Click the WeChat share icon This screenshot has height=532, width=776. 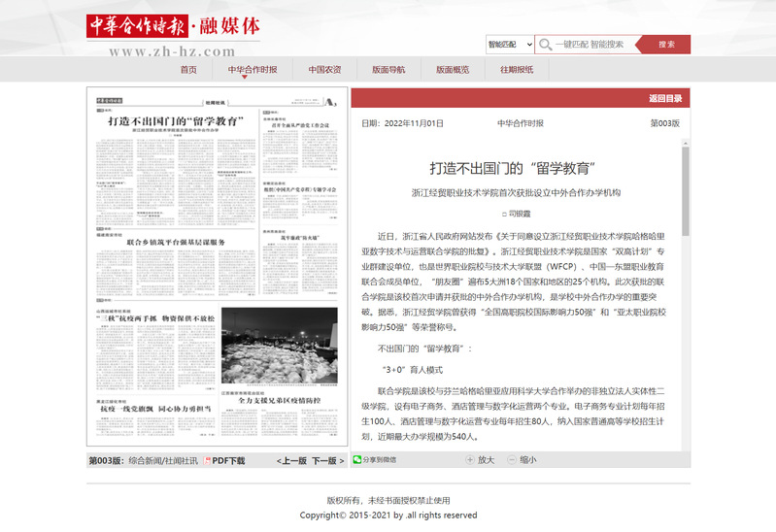click(x=356, y=460)
